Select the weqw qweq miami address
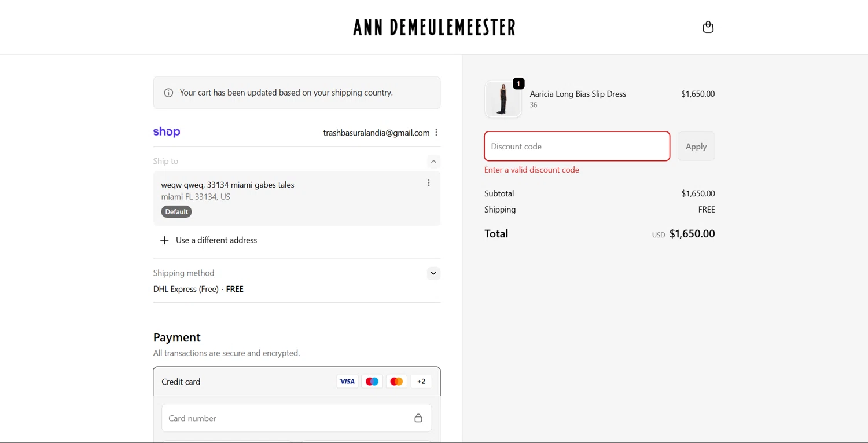868x443 pixels. [x=297, y=198]
